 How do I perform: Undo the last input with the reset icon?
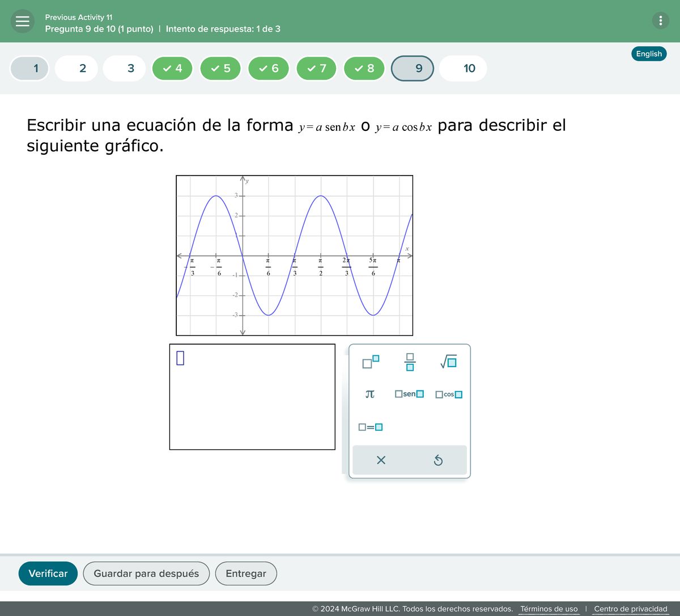(438, 460)
